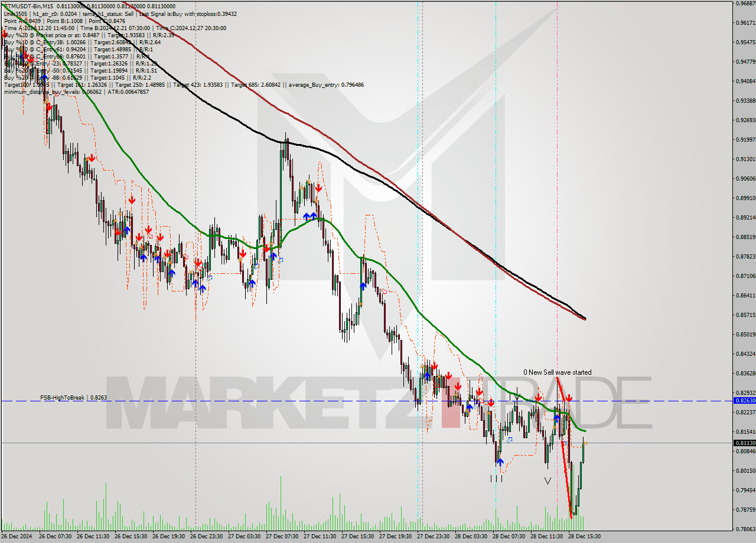
Task: Click the 0.7875 price axis value
Action: click(x=745, y=509)
